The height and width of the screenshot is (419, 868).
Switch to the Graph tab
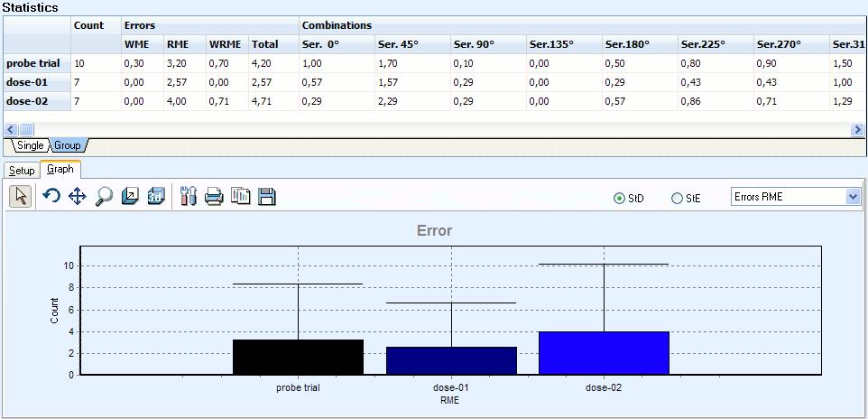tap(60, 169)
